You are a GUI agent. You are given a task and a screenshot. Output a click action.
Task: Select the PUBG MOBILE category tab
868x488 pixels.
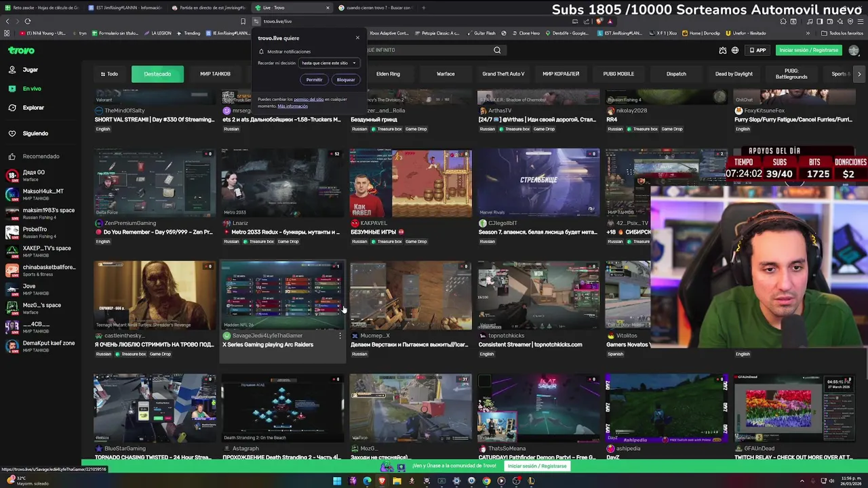pyautogui.click(x=618, y=74)
